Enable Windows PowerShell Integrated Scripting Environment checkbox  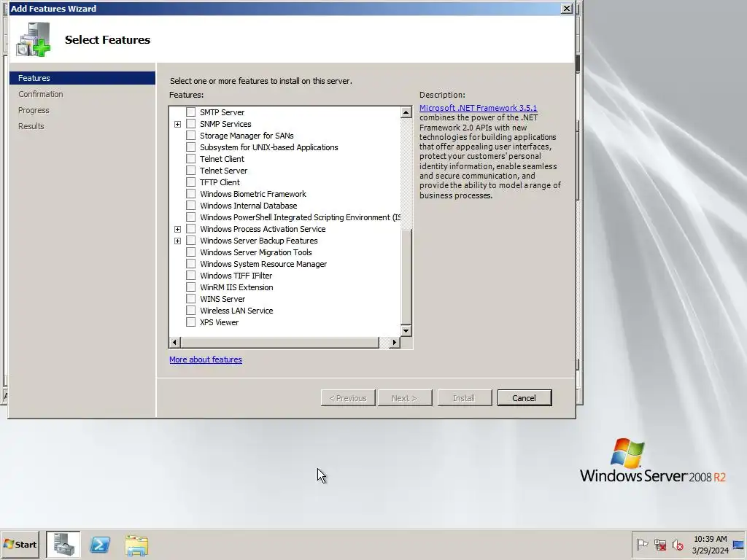click(x=190, y=217)
